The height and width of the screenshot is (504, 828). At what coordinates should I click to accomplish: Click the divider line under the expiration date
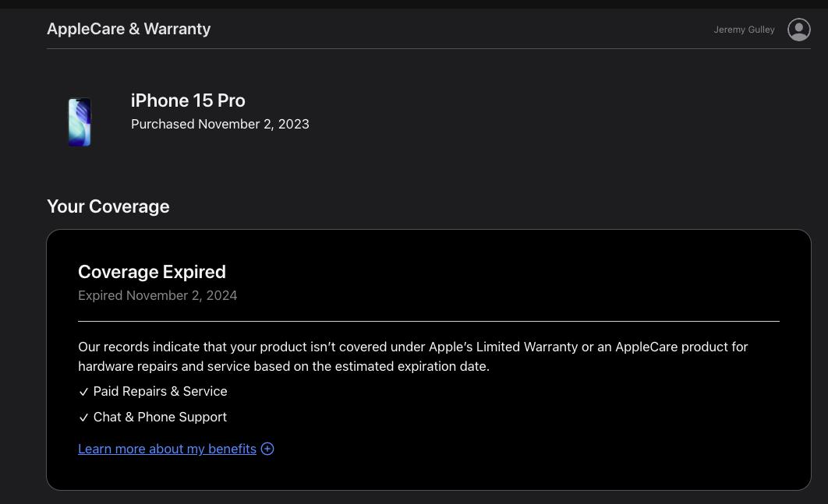click(x=429, y=321)
